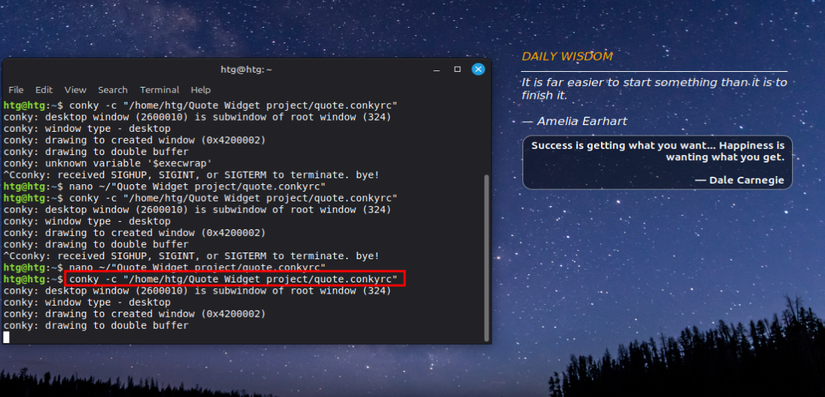Screen dimensions: 825x397
Task: Open the Edit menu in terminal
Action: (x=44, y=90)
